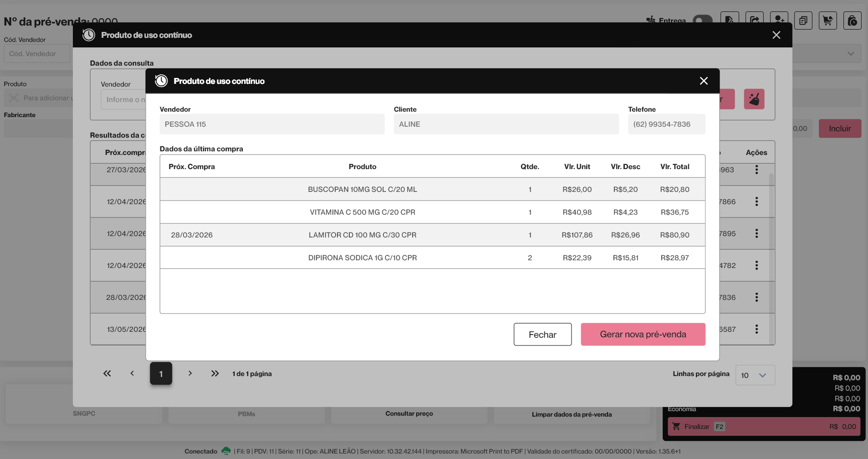Go to the last page with double arrow

coord(215,373)
